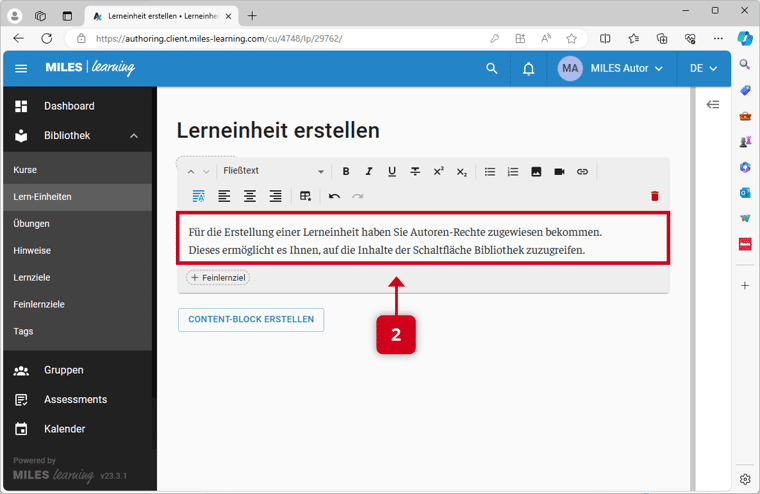
Task: Add a Feinlernziel to the block
Action: click(218, 277)
